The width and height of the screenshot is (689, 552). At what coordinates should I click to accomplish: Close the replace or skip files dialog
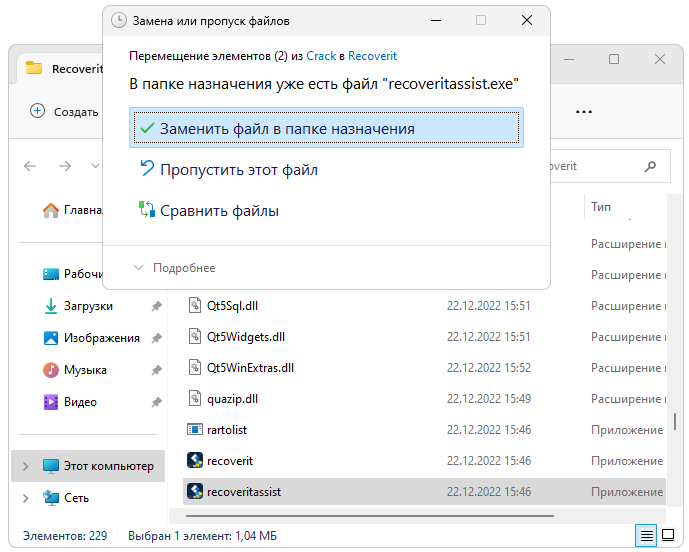tap(527, 20)
